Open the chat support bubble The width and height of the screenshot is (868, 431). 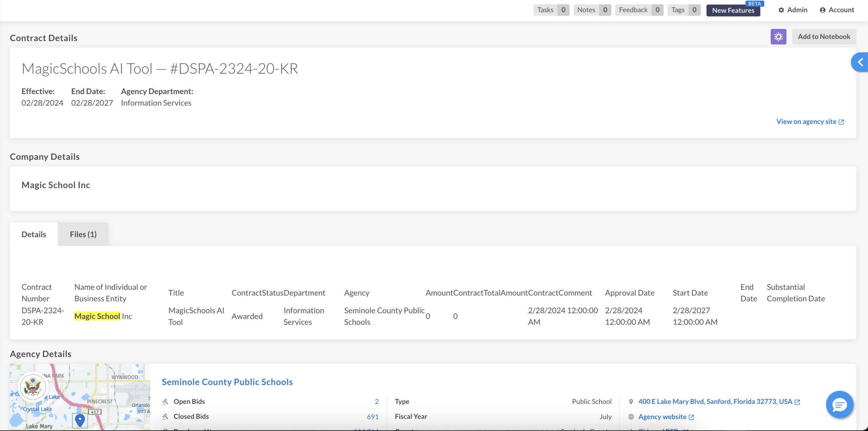[x=839, y=405]
